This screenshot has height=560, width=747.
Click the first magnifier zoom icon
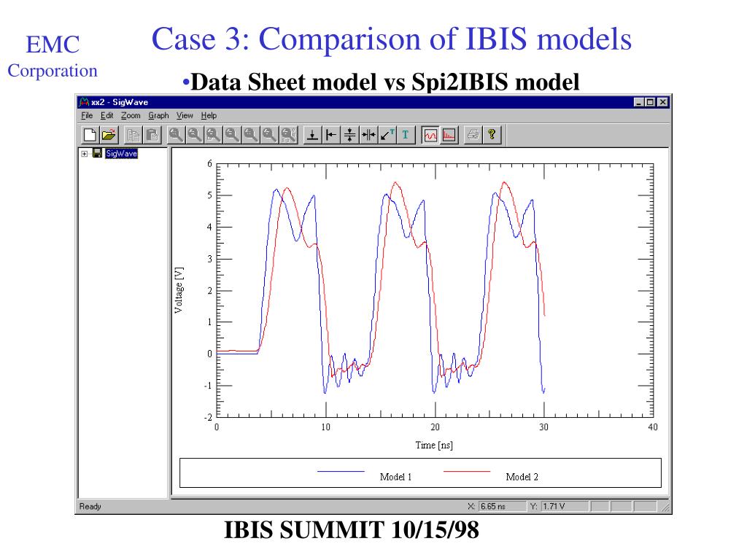click(x=177, y=135)
